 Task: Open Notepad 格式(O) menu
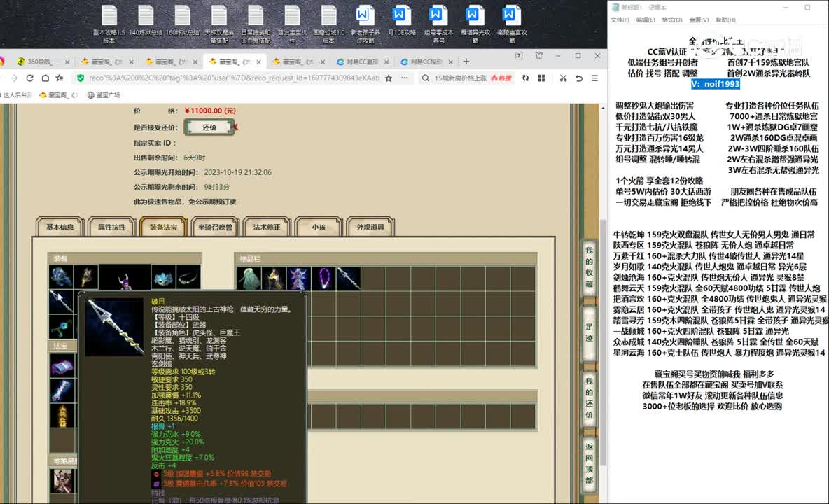[x=672, y=20]
